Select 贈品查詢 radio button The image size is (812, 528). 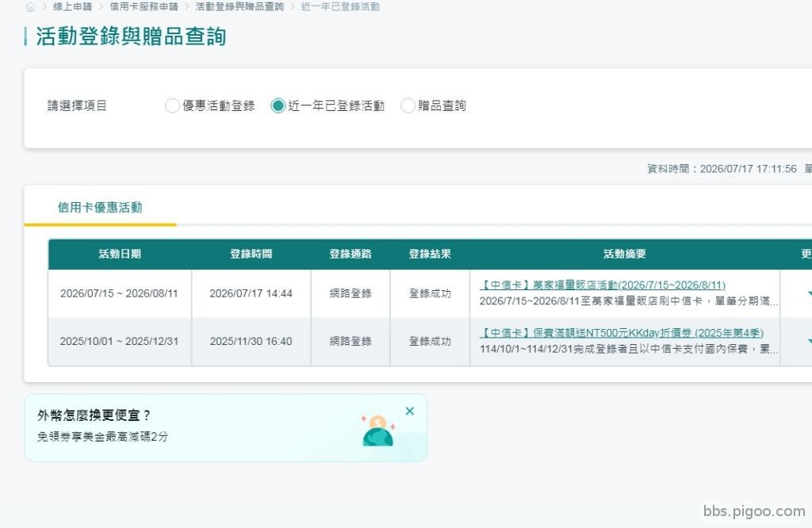click(x=408, y=105)
